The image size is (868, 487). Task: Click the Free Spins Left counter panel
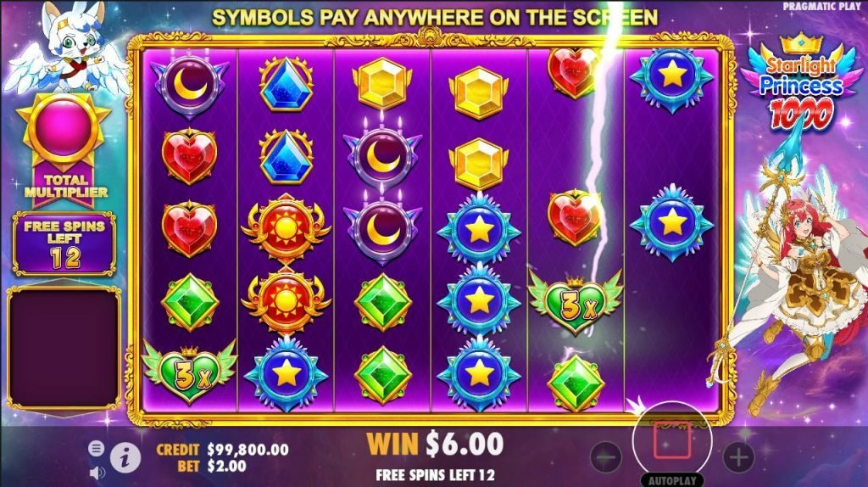[64, 243]
